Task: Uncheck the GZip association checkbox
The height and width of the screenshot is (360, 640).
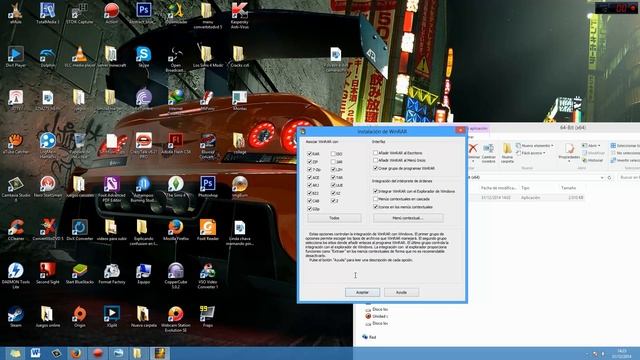Action: tap(309, 209)
